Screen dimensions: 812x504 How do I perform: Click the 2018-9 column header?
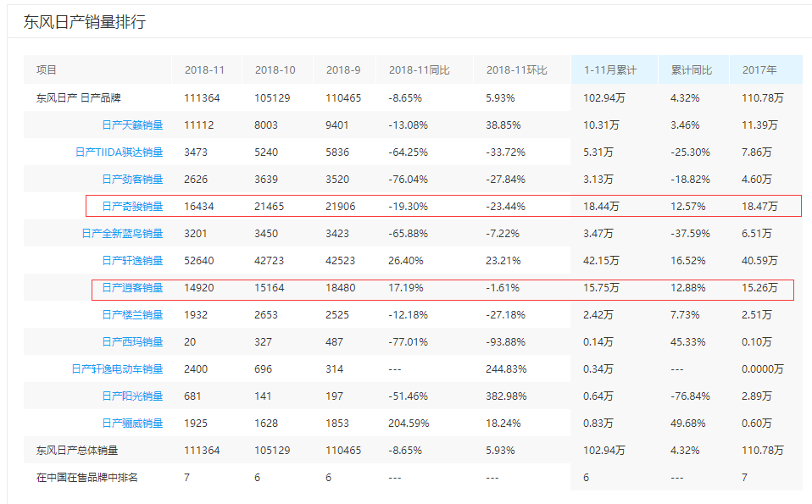[343, 69]
